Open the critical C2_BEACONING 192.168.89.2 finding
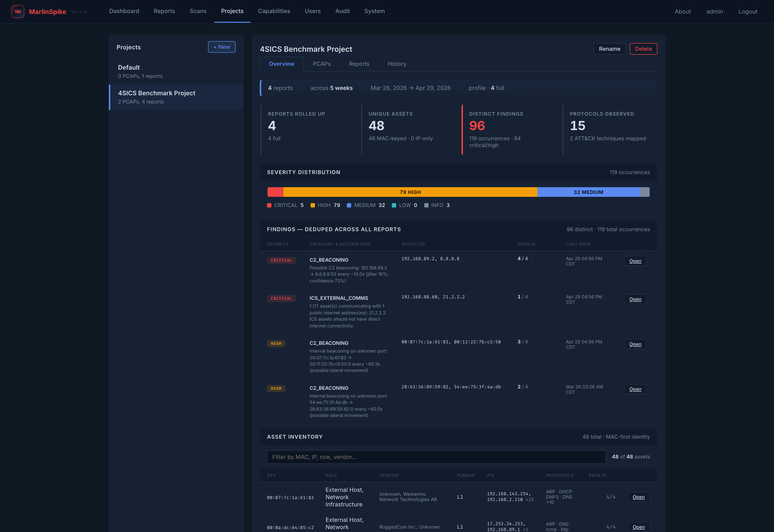The width and height of the screenshot is (774, 532). [x=635, y=261]
